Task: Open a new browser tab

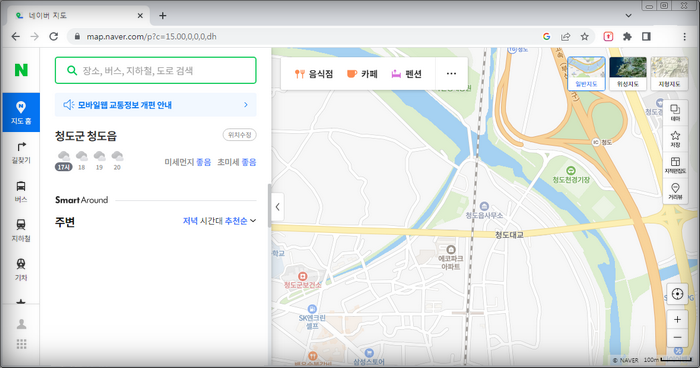Action: pyautogui.click(x=162, y=16)
